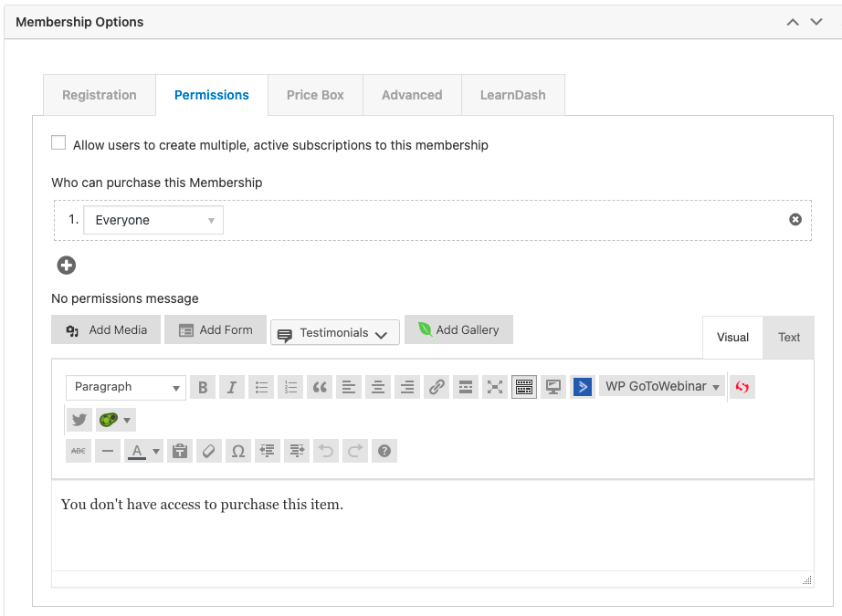Enable distraction-free fullscreen mode
The width and height of the screenshot is (842, 616).
tap(495, 388)
